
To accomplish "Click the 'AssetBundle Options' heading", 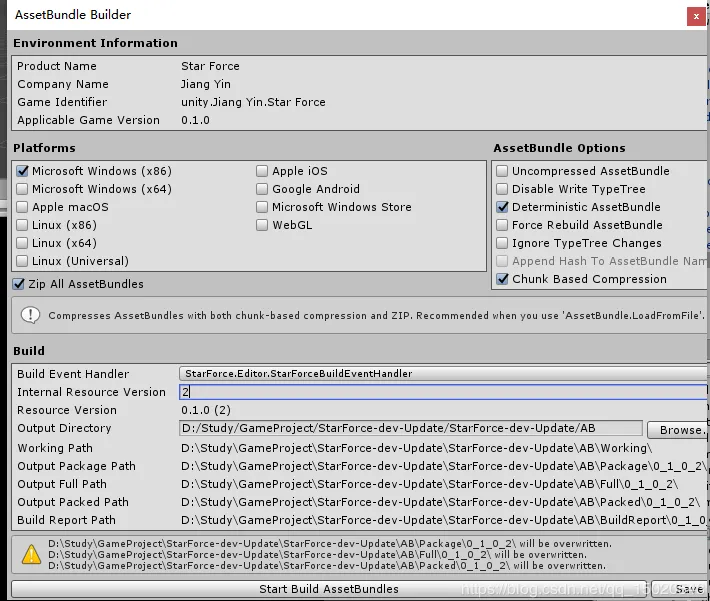I will (559, 148).
